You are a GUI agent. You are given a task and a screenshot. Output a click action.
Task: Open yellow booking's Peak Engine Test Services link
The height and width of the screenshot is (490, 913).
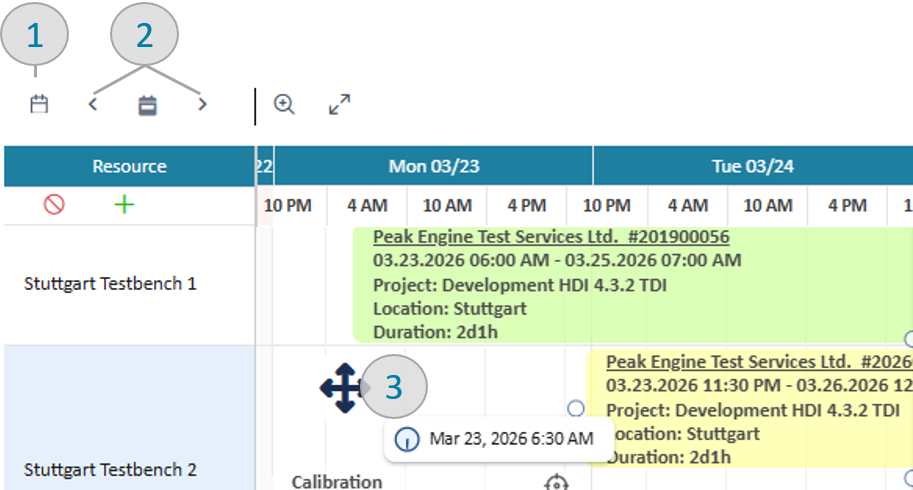(x=759, y=362)
